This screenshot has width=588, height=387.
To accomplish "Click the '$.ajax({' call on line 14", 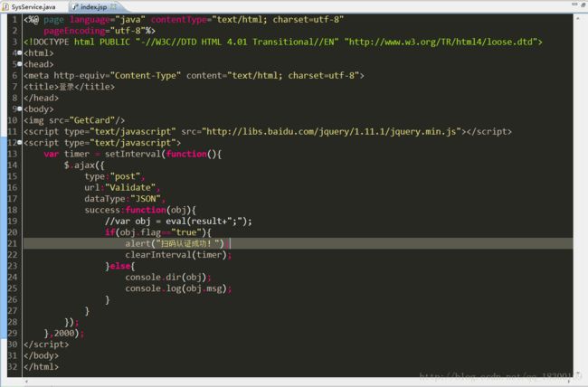I will [84, 165].
